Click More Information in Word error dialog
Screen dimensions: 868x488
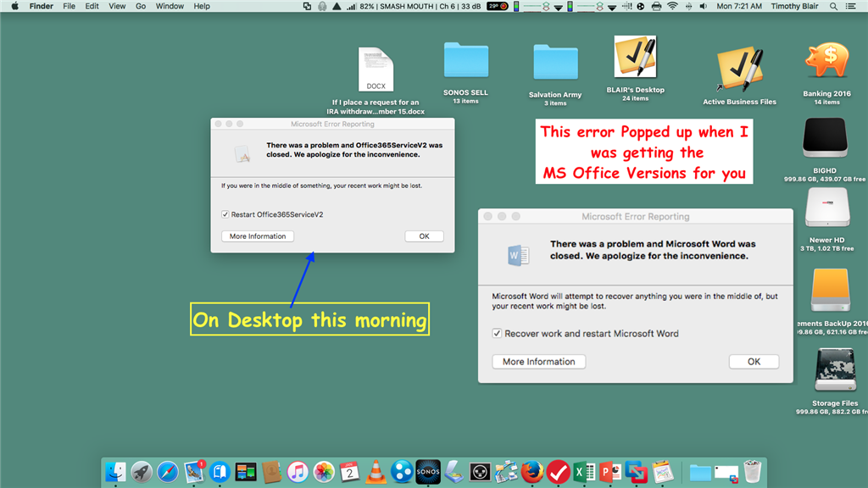pyautogui.click(x=538, y=361)
